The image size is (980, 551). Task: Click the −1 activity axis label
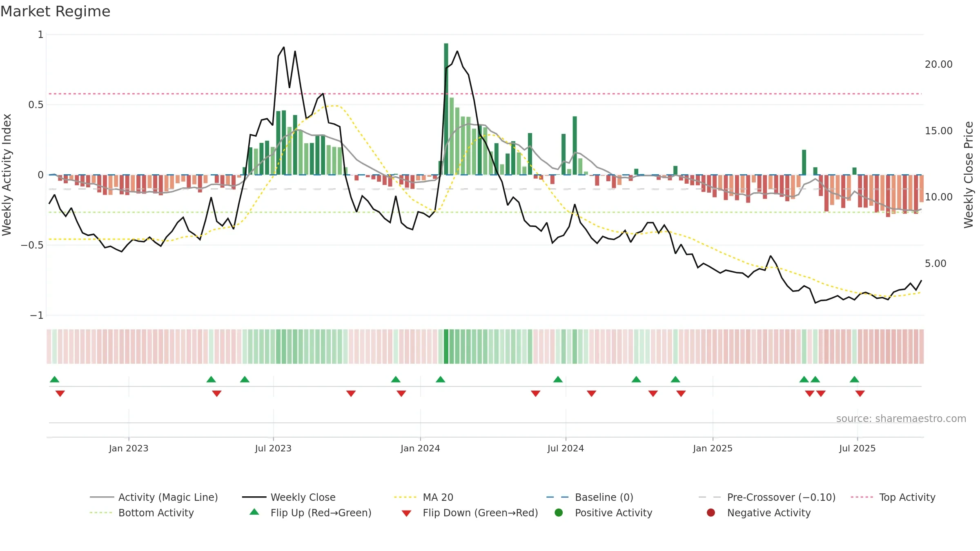pyautogui.click(x=36, y=315)
